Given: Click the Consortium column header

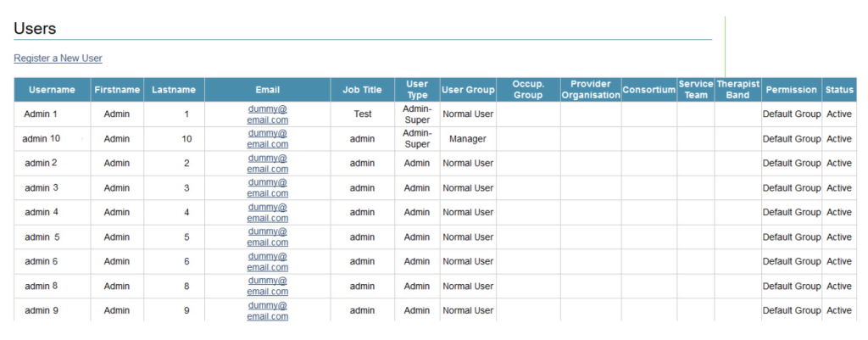Looking at the screenshot, I should pos(648,90).
